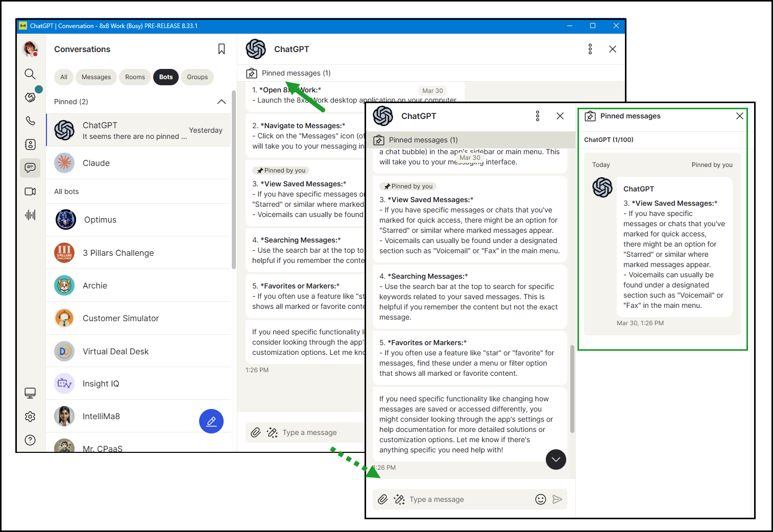Click the paperclip attach icon in the enlarged inset
The width and height of the screenshot is (773, 532).
pos(383,499)
